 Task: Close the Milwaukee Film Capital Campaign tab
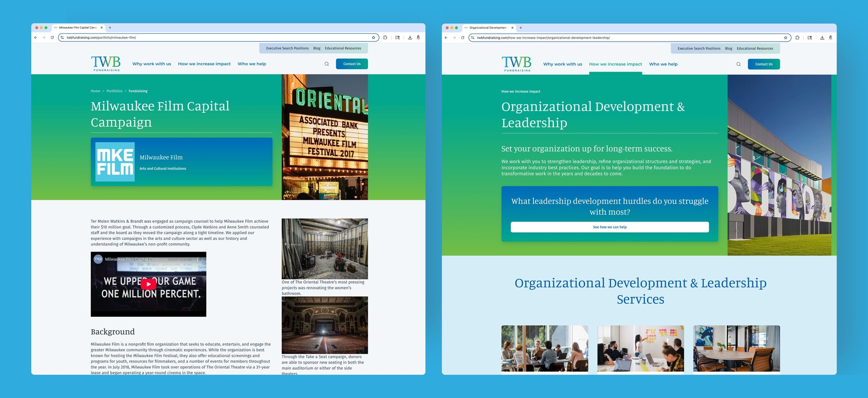[x=102, y=27]
